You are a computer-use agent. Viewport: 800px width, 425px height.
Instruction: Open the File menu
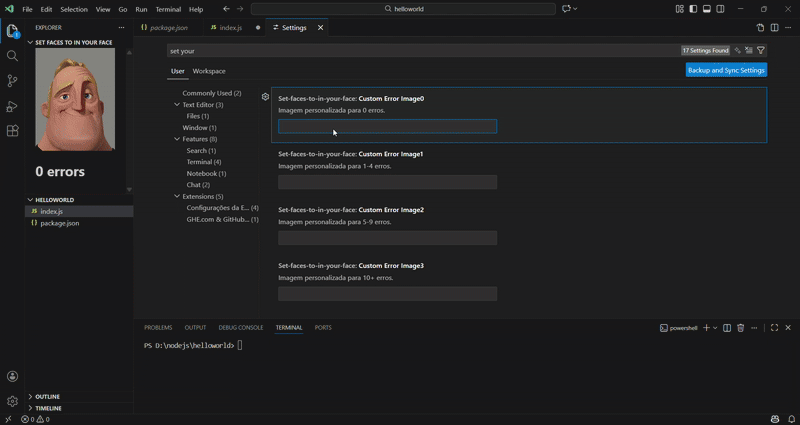click(27, 9)
